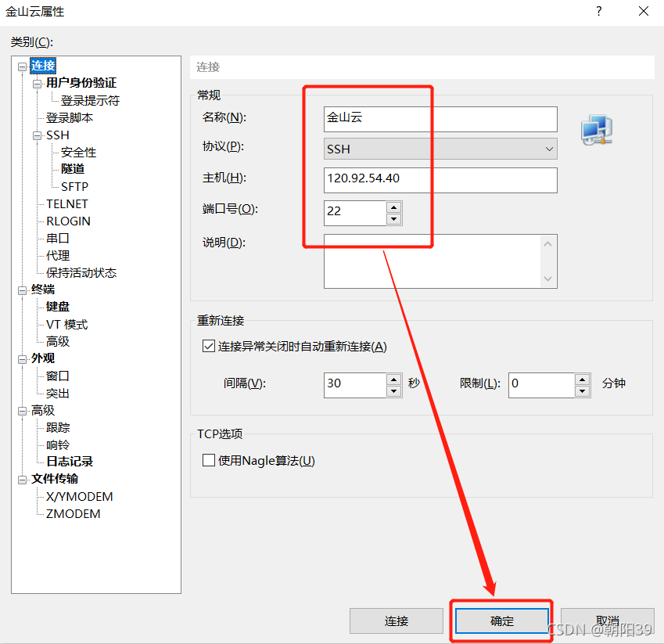The image size is (664, 644).
Task: Select 登录脚本 tree item
Action: click(70, 118)
